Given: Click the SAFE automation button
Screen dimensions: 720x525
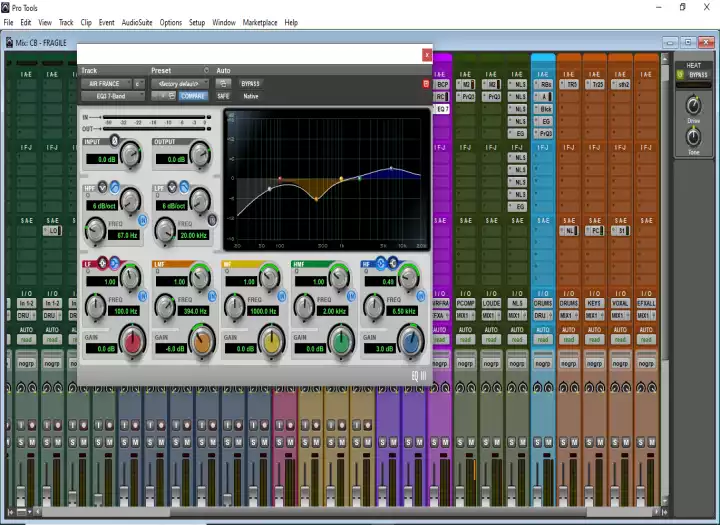Looking at the screenshot, I should click(223, 96).
